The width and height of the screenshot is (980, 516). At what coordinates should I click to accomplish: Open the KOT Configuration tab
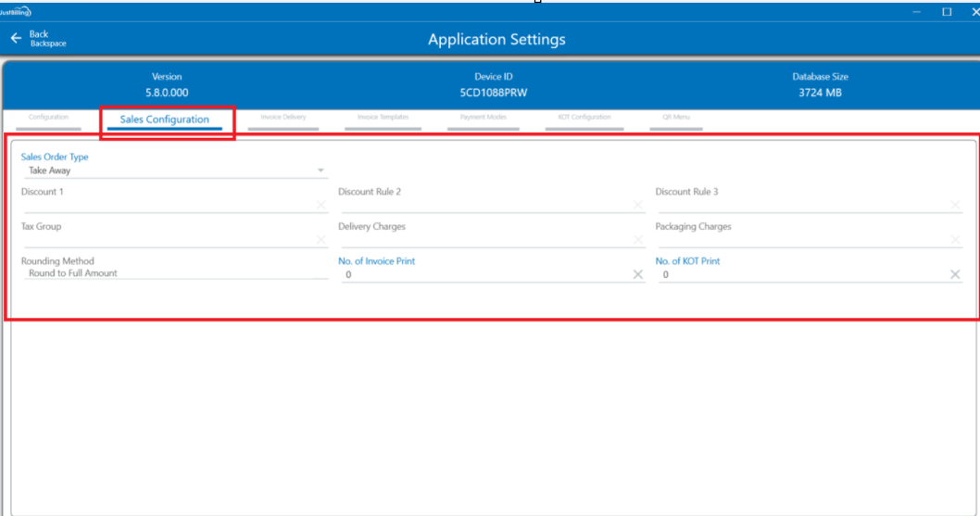584,118
